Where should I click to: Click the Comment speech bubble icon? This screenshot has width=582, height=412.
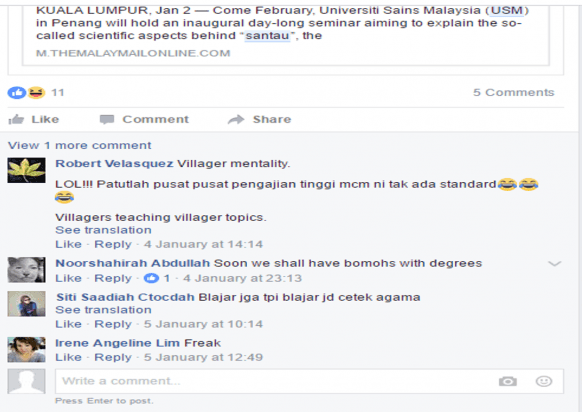pos(107,120)
